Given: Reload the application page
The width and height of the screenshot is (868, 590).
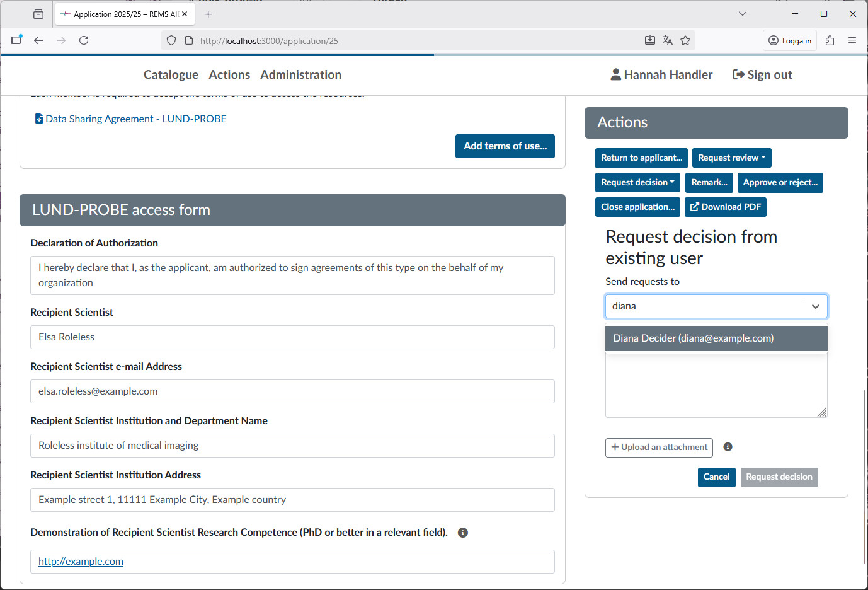Looking at the screenshot, I should click(84, 40).
